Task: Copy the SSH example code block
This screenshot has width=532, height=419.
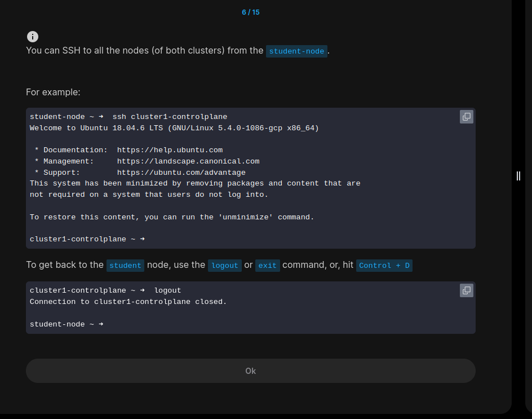Action: coord(466,117)
